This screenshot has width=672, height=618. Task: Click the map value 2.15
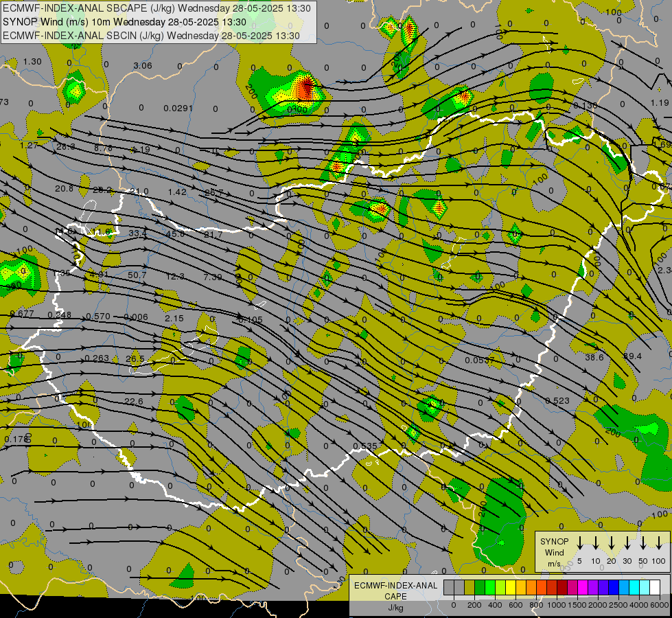pyautogui.click(x=174, y=318)
